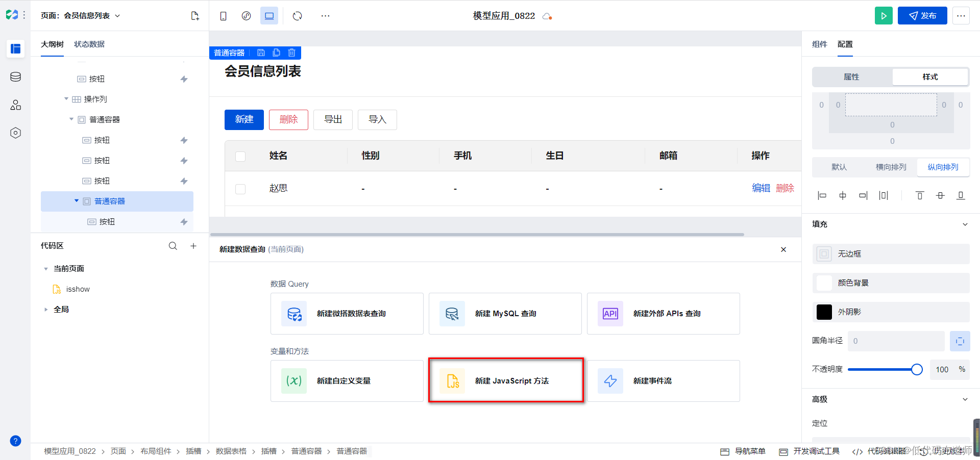This screenshot has width=980, height=460.
Task: Switch to desktop PC preview
Action: pos(269,16)
